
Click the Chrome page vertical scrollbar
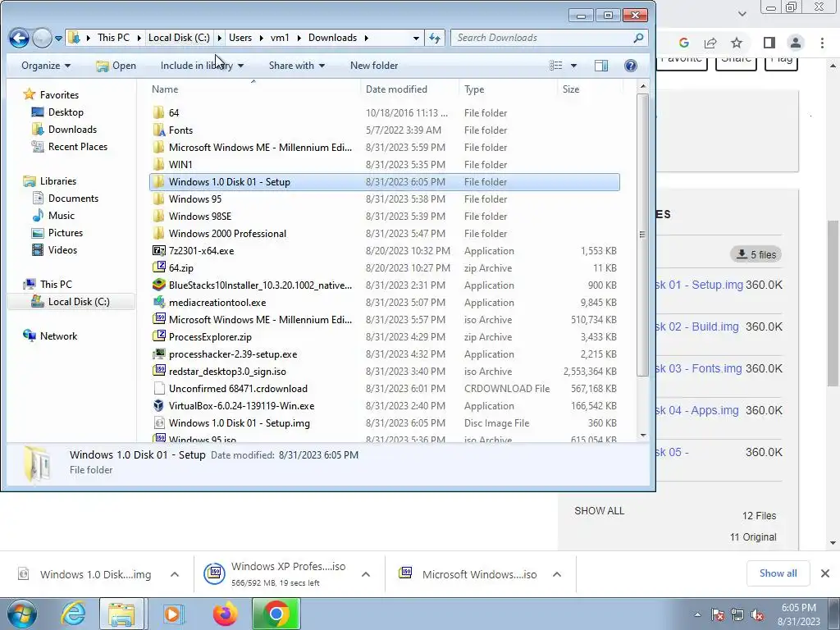coord(833,303)
